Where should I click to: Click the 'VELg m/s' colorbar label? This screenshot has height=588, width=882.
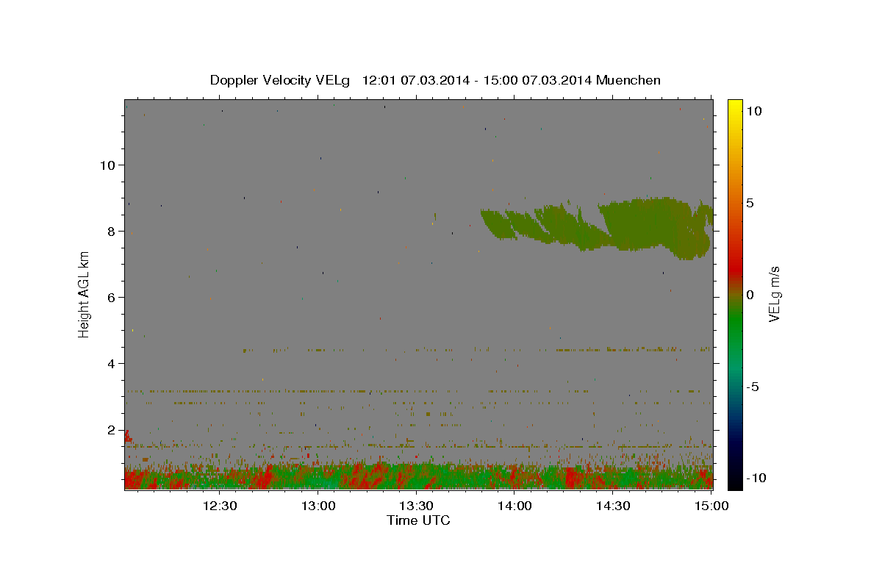click(773, 295)
